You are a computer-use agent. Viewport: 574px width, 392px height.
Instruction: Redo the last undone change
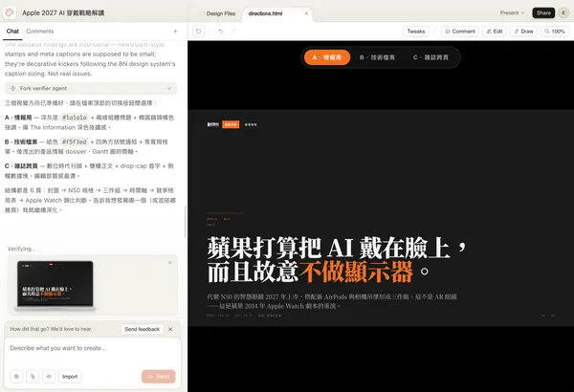click(x=233, y=32)
